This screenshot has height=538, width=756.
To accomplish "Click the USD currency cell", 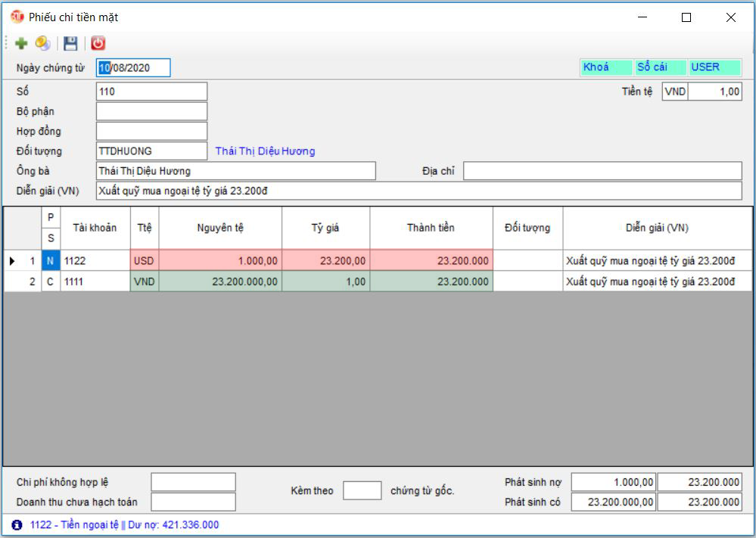I will [x=144, y=261].
